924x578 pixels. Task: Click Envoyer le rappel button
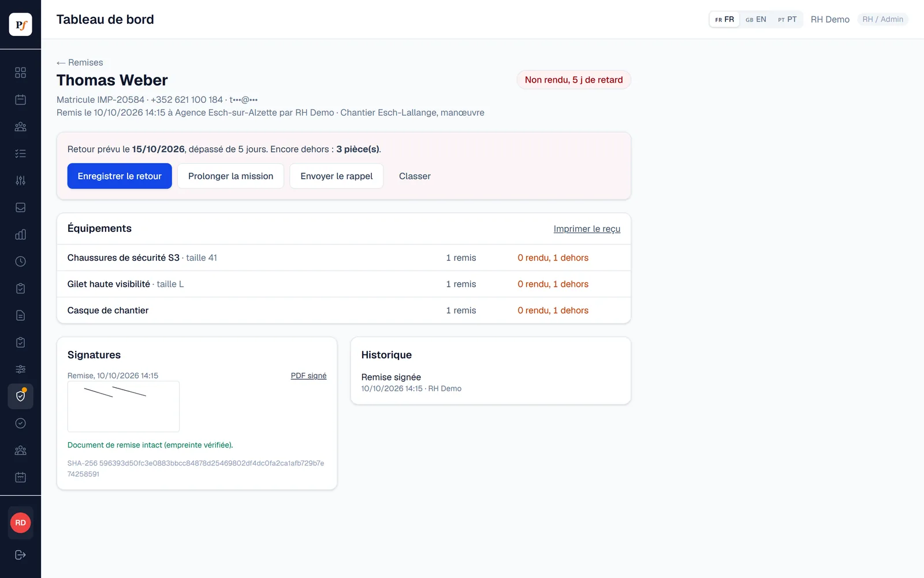click(336, 176)
